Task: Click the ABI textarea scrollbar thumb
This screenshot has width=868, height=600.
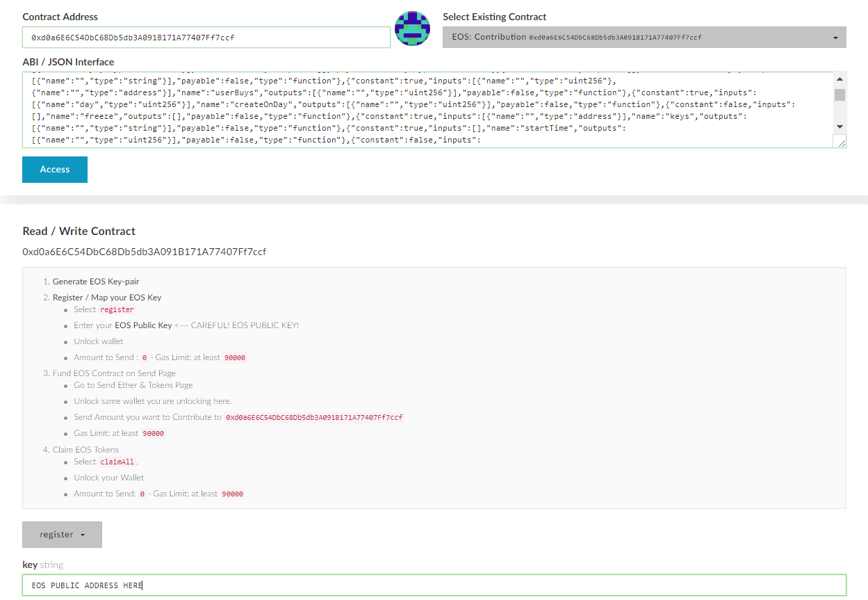Action: pos(840,95)
